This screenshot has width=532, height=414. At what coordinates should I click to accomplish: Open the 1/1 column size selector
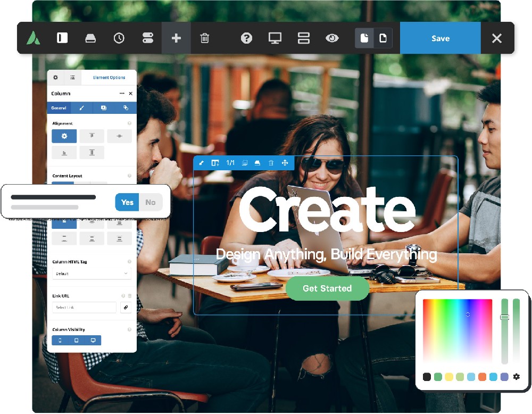coord(230,163)
